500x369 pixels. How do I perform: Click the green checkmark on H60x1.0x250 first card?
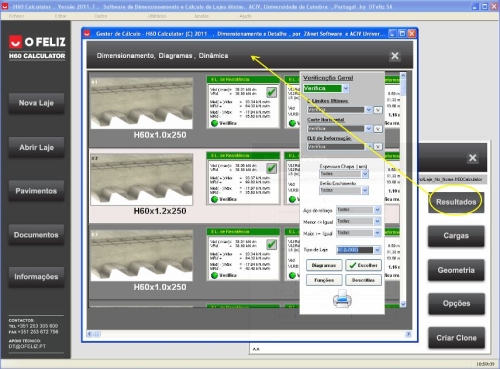point(271,92)
